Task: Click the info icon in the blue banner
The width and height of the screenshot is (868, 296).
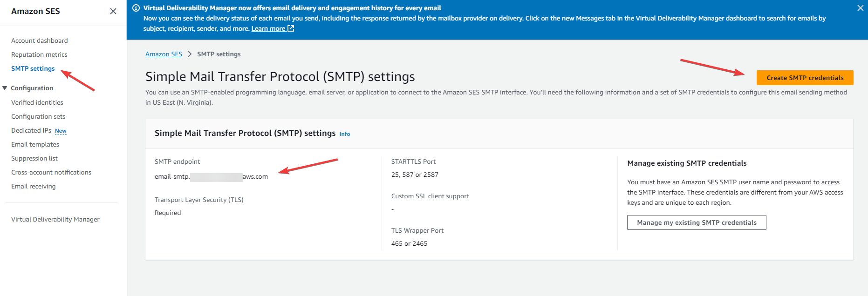Action: click(x=136, y=8)
